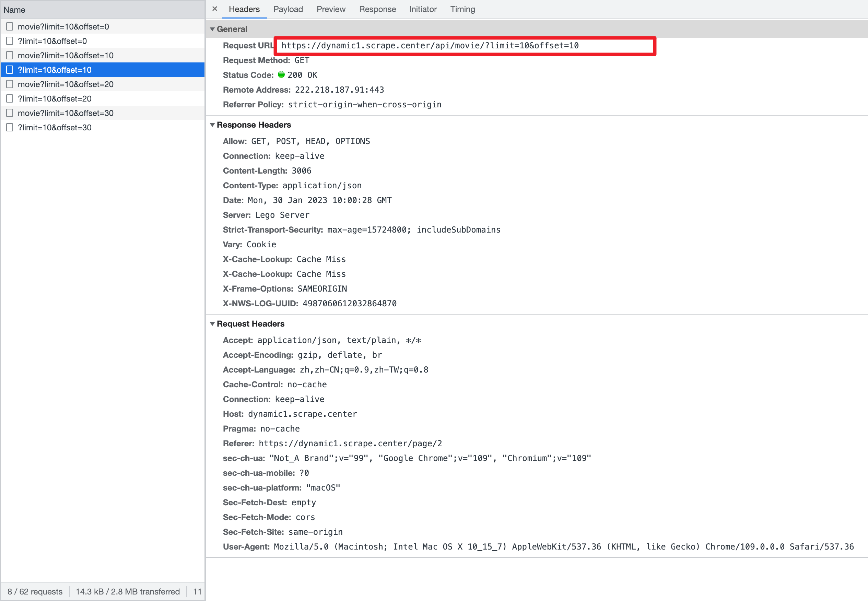Open the Initiator tab

(x=423, y=9)
